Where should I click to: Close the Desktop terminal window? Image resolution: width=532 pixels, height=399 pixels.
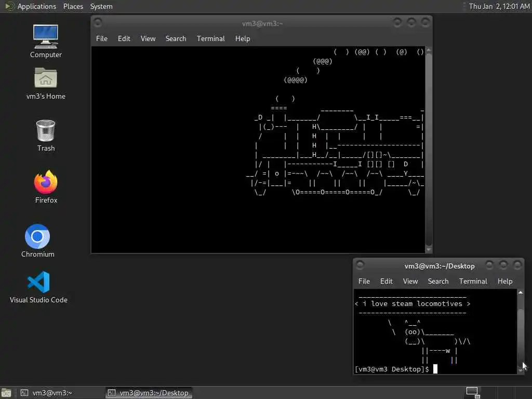517,265
